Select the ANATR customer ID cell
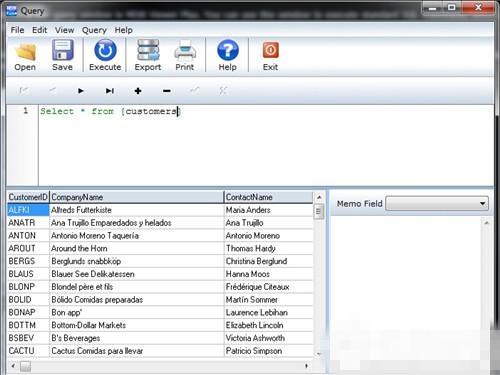The width and height of the screenshot is (500, 375). [x=28, y=223]
